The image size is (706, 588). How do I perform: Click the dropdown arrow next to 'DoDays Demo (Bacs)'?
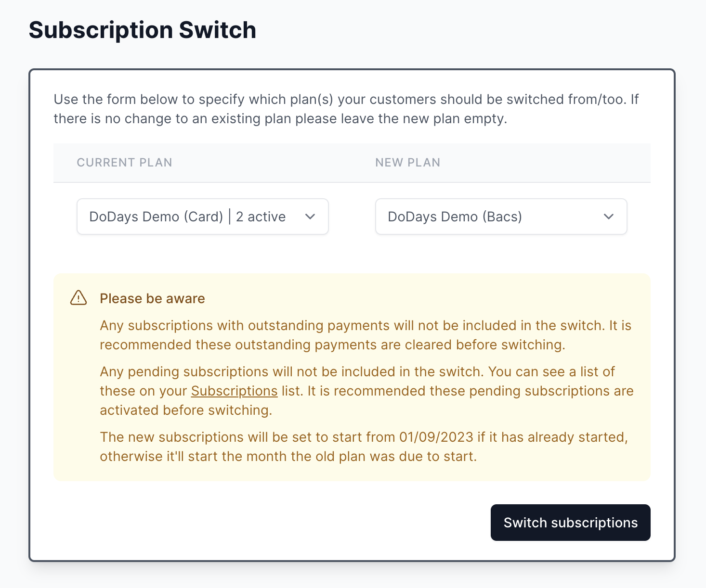[609, 217]
